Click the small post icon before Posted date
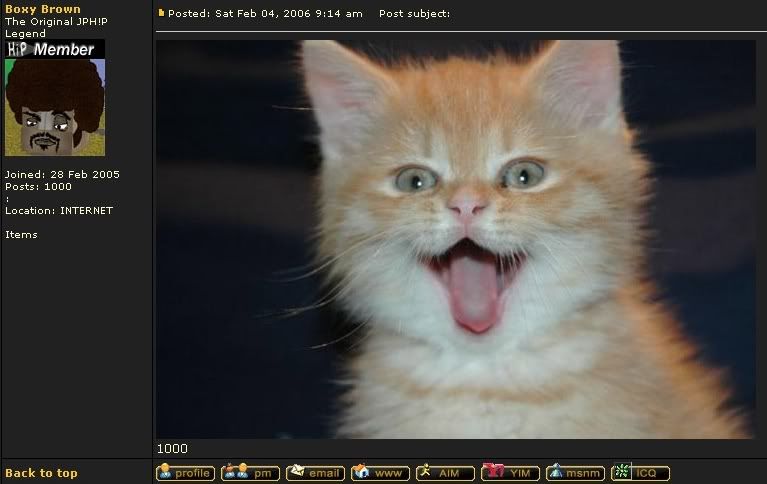 point(161,13)
